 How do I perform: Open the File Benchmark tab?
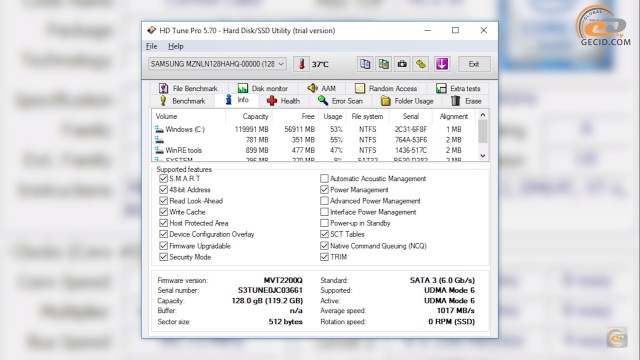pos(188,88)
